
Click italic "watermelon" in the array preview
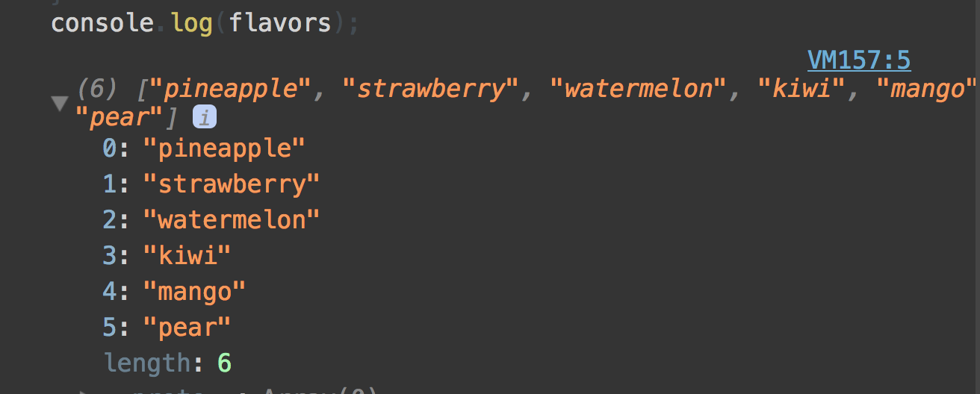[639, 89]
